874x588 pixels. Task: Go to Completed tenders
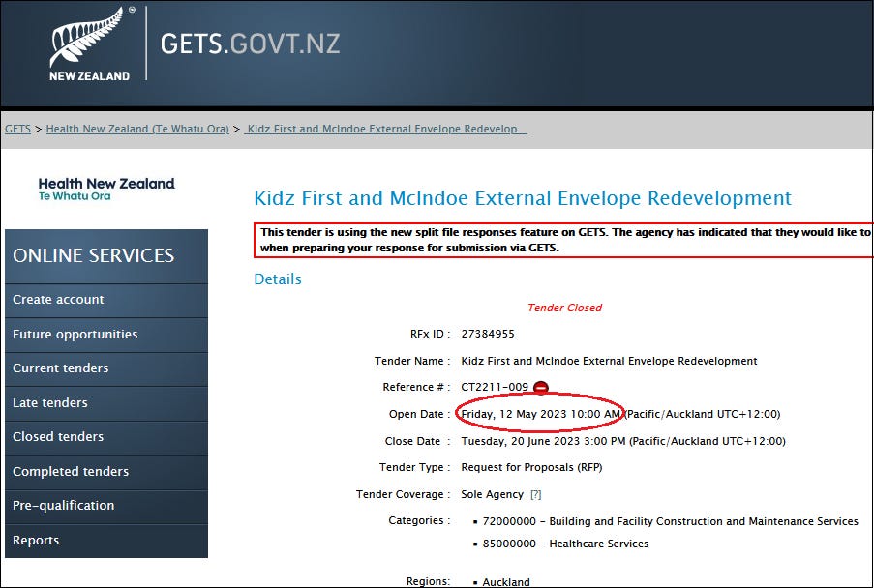105,472
